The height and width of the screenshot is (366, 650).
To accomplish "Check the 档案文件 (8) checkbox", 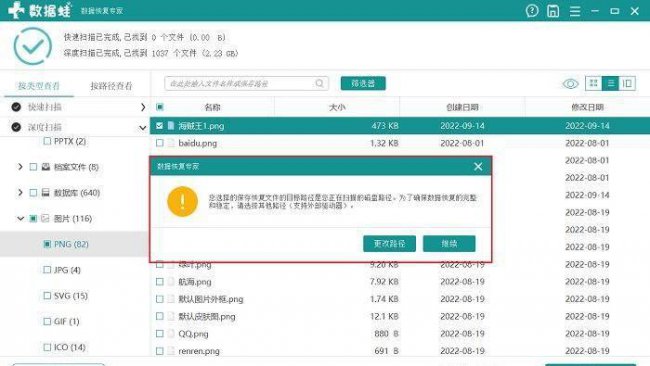I will pos(33,167).
